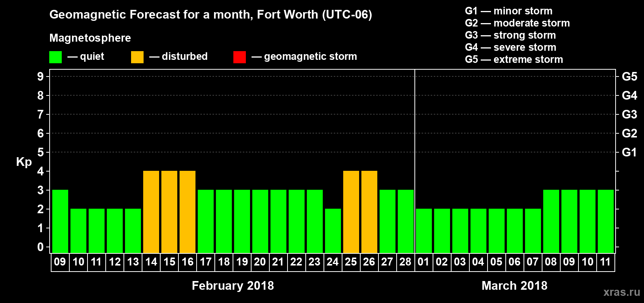Click the green quiet legend swatch
Screen dimensions: 644x303
[x=55, y=57]
